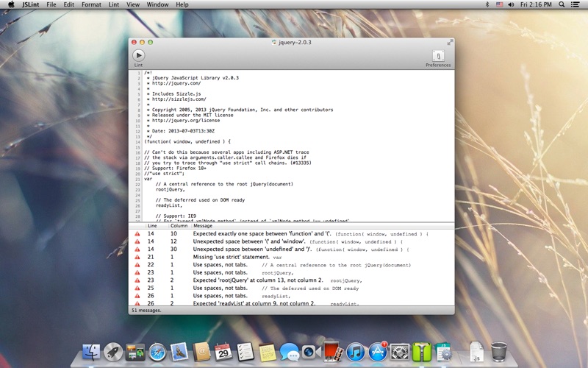Select line 26 'Use spaces, not tabs' row

click(x=291, y=296)
